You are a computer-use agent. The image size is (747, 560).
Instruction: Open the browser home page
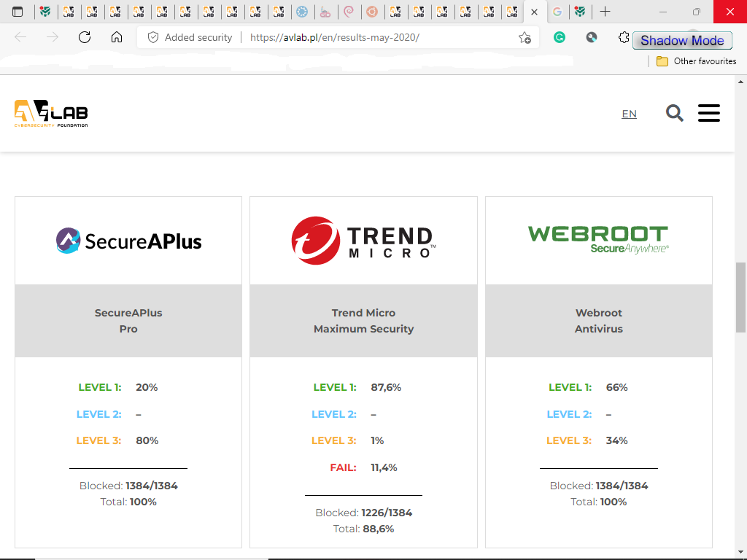point(117,37)
